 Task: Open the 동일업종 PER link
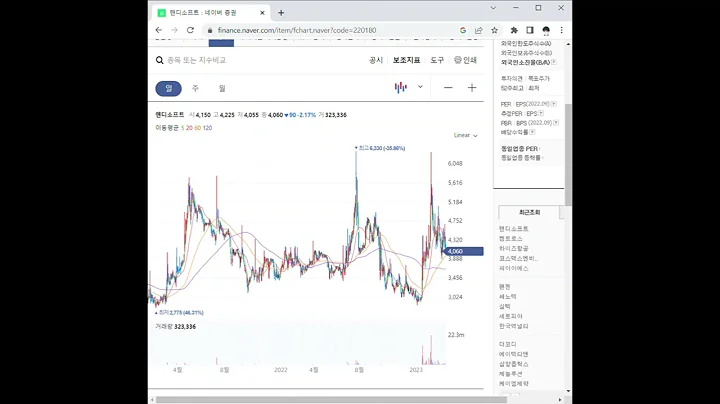pyautogui.click(x=521, y=149)
